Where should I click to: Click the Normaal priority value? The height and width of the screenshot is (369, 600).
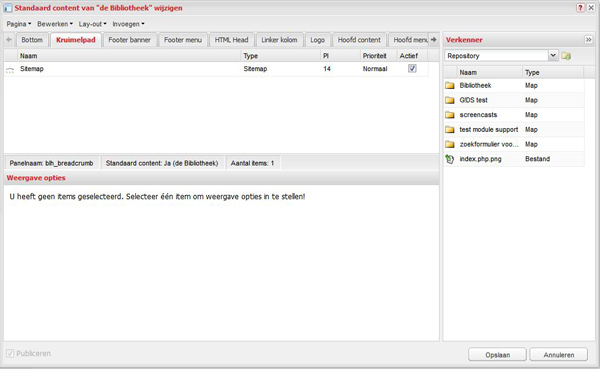coord(375,69)
